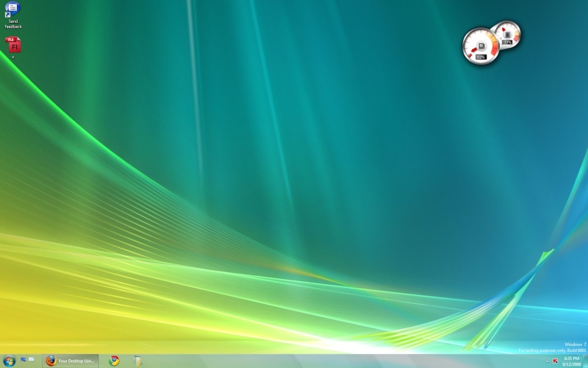Open the mail quick launch icon
Screen dimensions: 588x368
(x=32, y=359)
